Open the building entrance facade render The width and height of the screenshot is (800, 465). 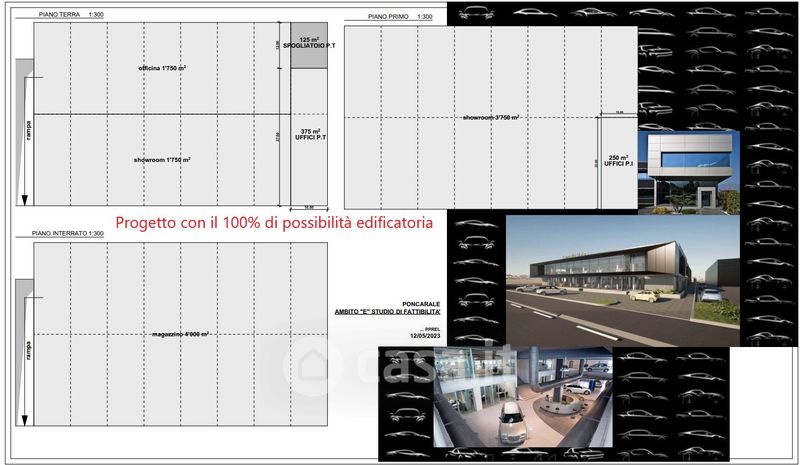688,173
